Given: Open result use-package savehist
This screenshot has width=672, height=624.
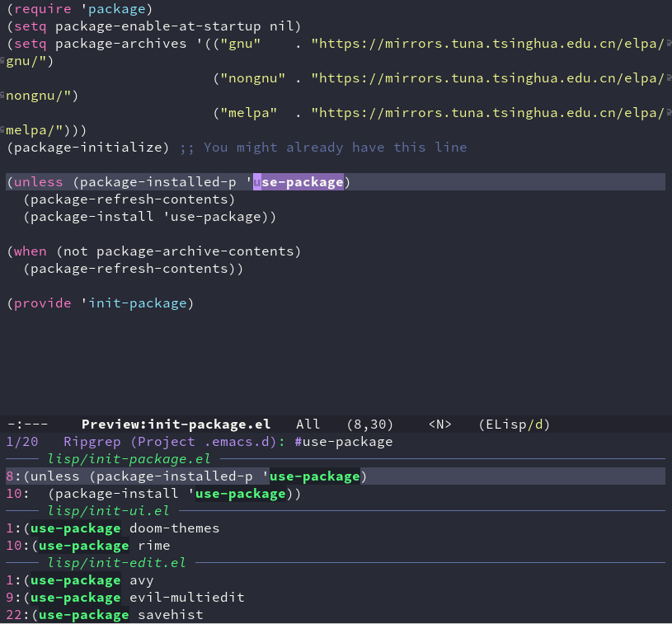Looking at the screenshot, I should pos(105,615).
